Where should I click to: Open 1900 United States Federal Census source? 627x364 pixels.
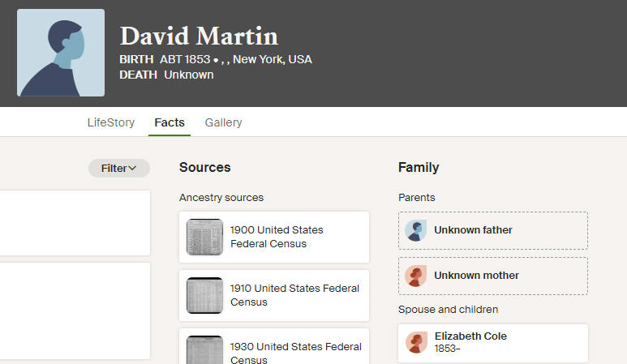(x=274, y=237)
